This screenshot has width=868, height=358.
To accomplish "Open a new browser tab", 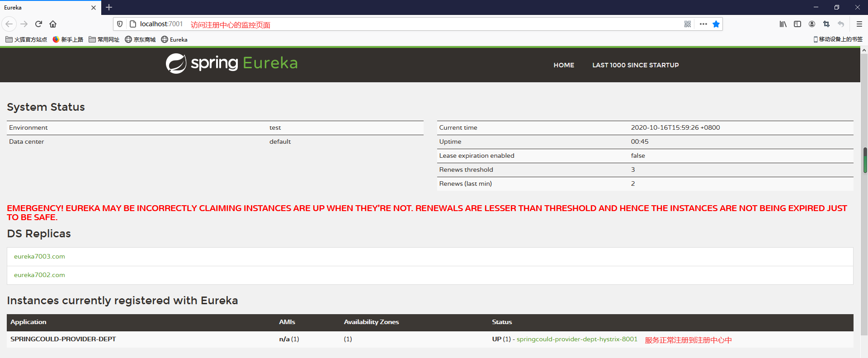I will click(x=109, y=7).
